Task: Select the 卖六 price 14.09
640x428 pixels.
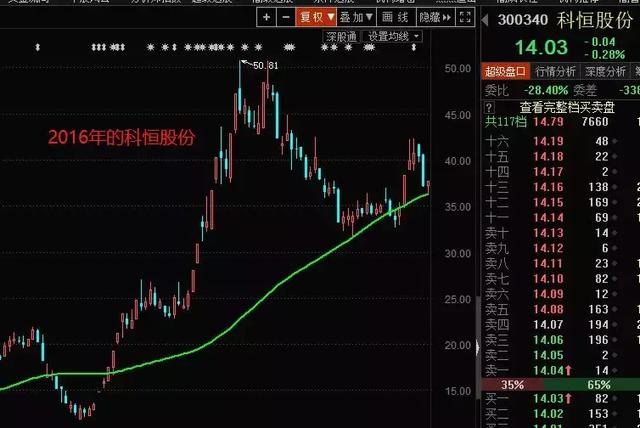Action: pyautogui.click(x=548, y=294)
